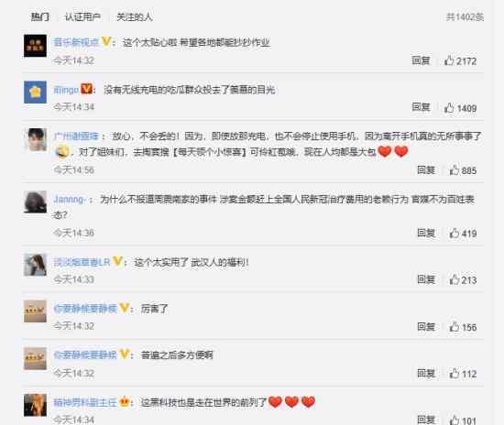Reply to the comment posted at 14:36

pos(426,233)
